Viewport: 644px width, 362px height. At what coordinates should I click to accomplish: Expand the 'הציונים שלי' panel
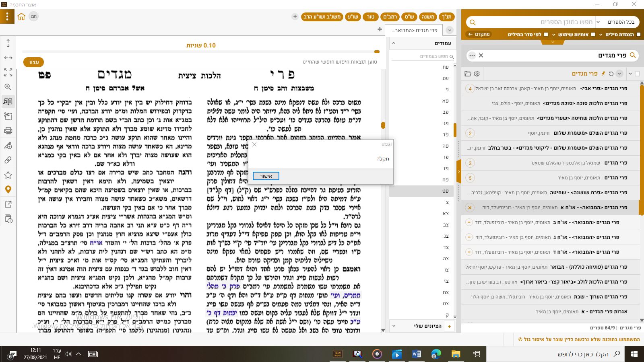(x=394, y=326)
